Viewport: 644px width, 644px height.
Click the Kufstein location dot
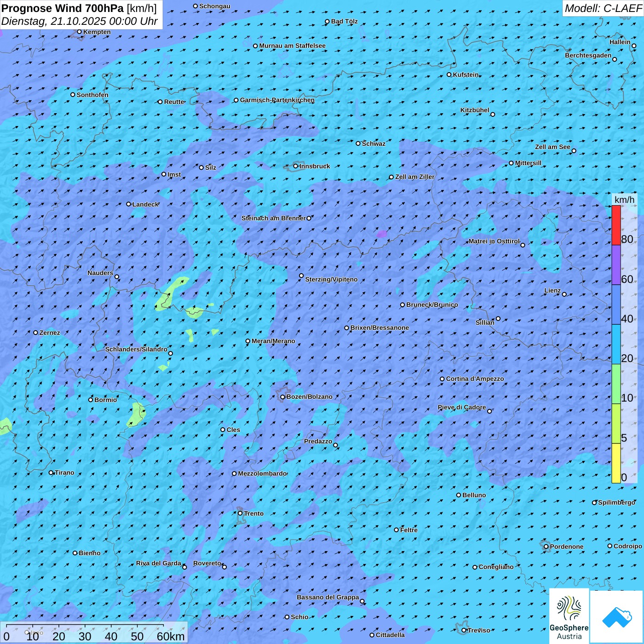pyautogui.click(x=449, y=75)
